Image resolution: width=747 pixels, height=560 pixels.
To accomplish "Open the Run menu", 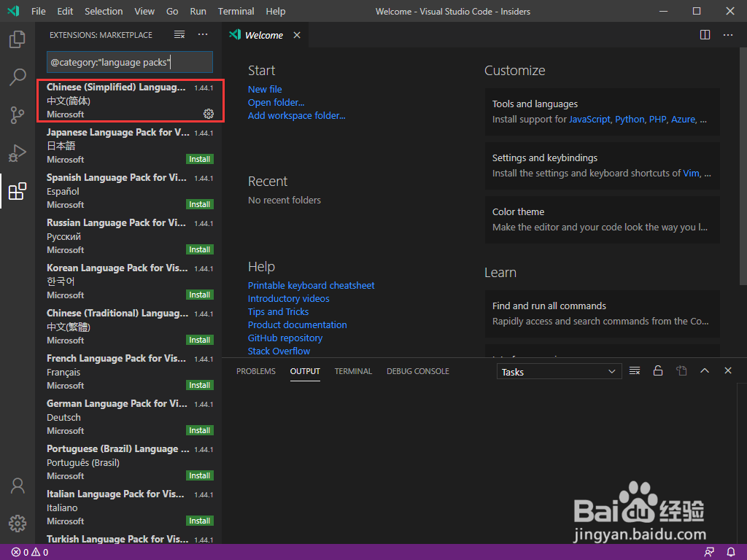I will tap(198, 12).
